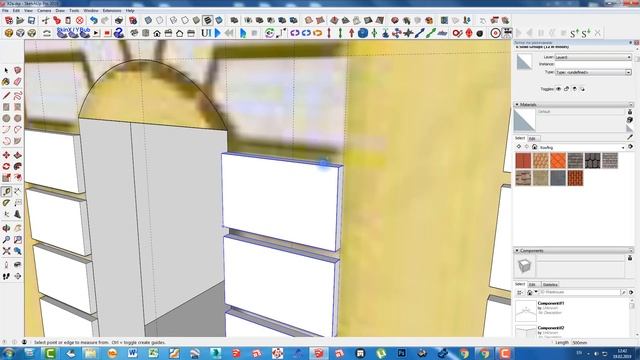640x360 pixels.
Task: Click the Length measurement box
Action: [x=604, y=343]
